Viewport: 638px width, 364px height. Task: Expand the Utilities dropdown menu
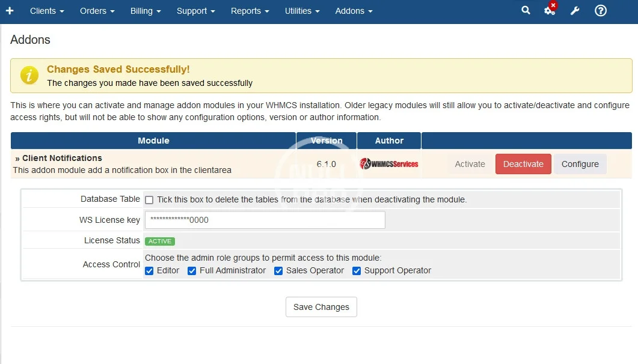point(302,11)
